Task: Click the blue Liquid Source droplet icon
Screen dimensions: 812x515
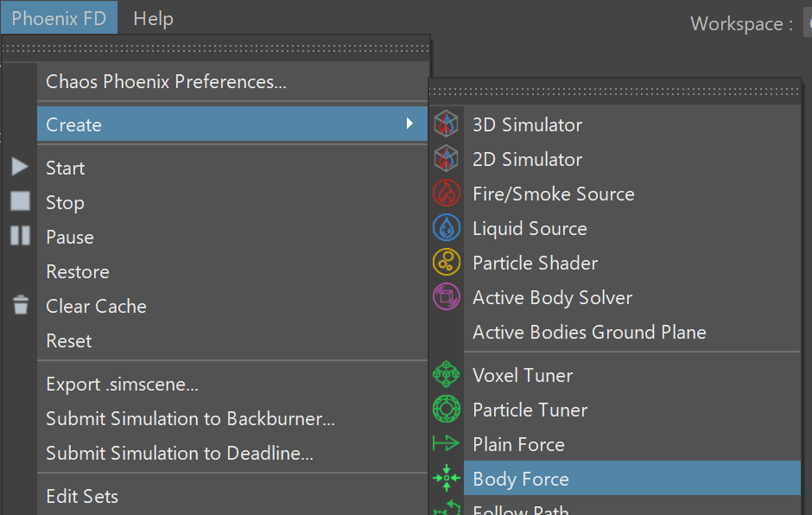Action: [x=446, y=228]
